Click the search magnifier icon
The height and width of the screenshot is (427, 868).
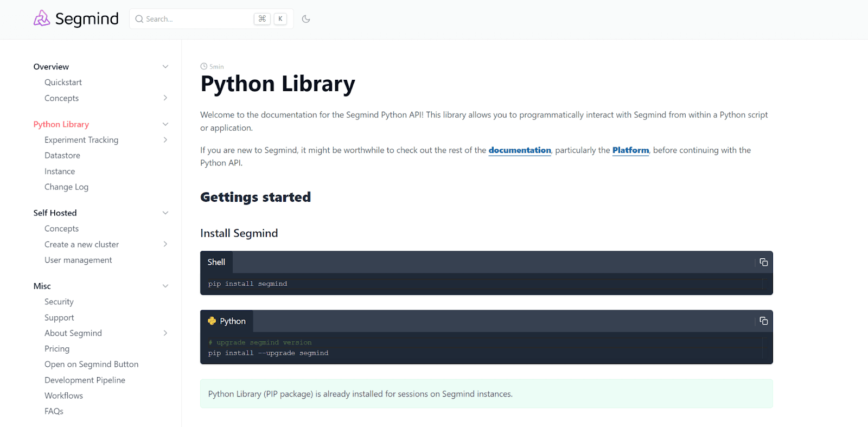click(x=139, y=19)
